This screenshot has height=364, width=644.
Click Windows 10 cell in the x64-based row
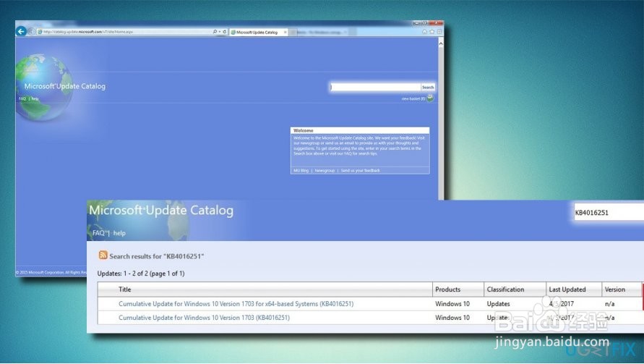[452, 303]
